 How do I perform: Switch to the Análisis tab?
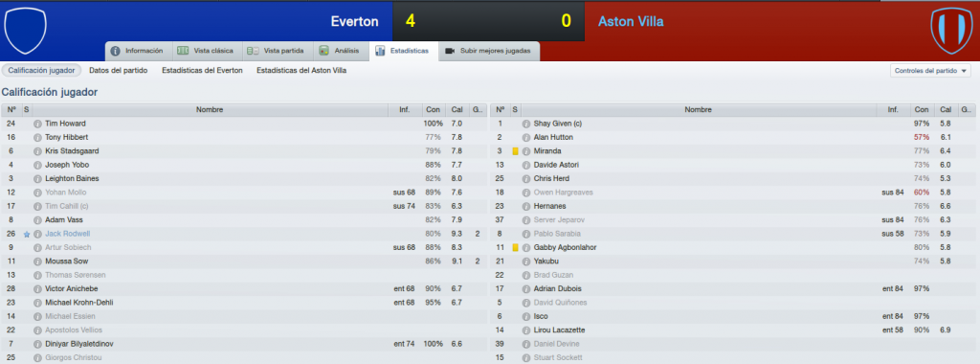tap(340, 51)
